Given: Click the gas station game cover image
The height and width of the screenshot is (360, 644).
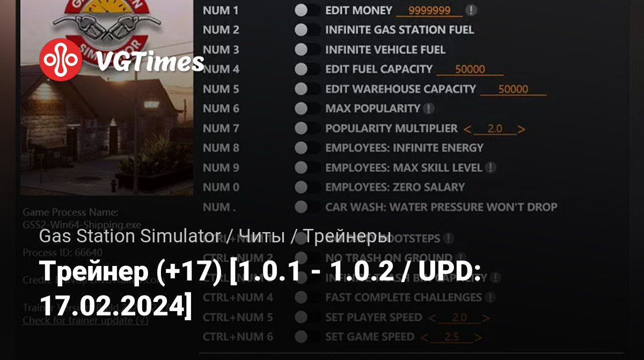Looking at the screenshot, I should tap(106, 97).
